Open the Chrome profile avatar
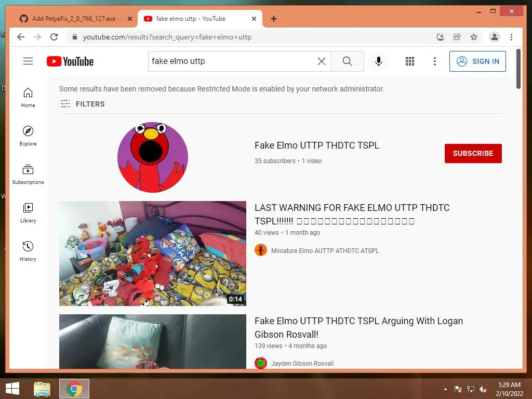 pos(495,37)
